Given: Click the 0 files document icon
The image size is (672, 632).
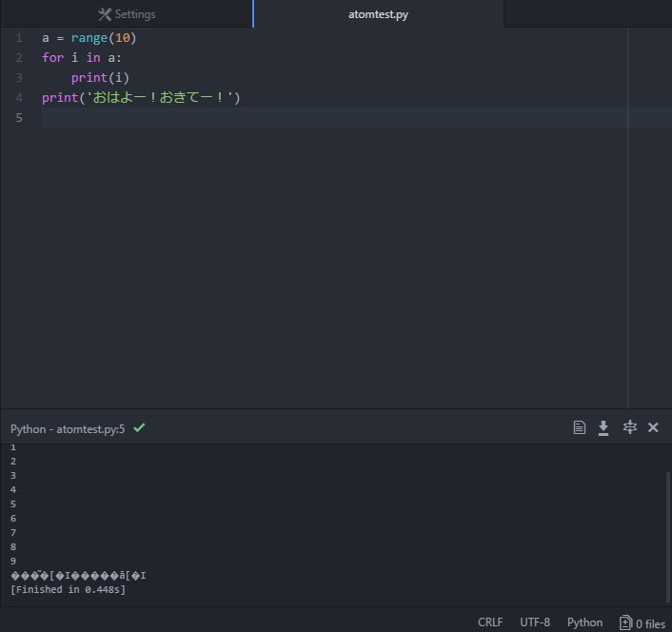Looking at the screenshot, I should pos(625,623).
